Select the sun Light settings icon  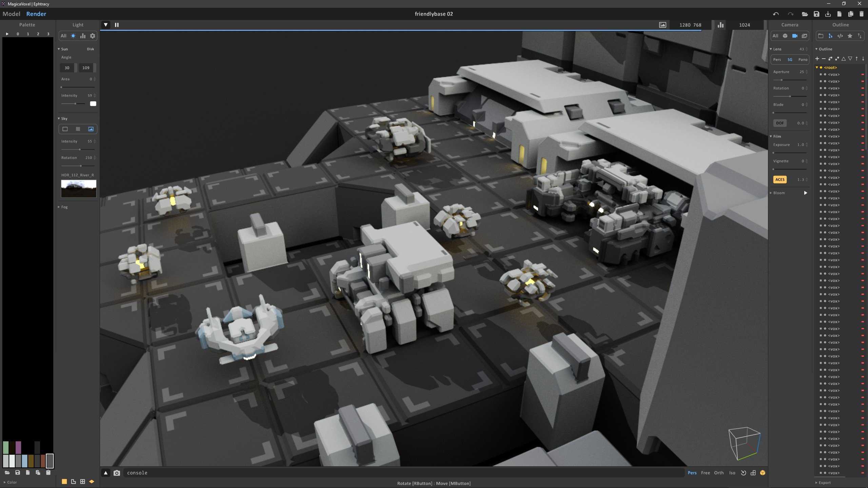pyautogui.click(x=73, y=36)
